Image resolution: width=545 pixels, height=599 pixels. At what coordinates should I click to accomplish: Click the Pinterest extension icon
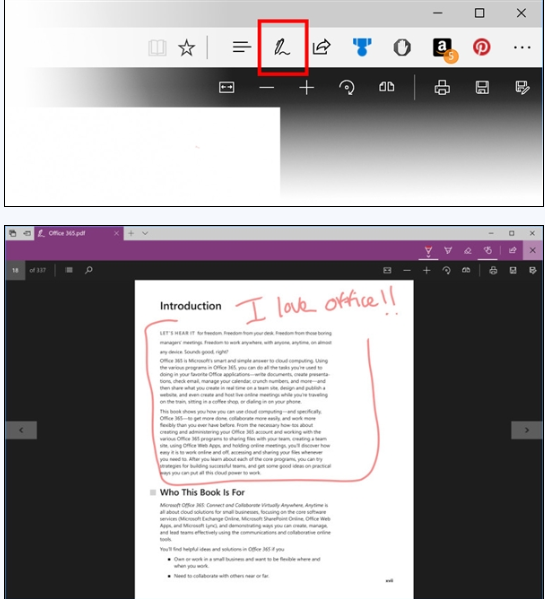(482, 47)
